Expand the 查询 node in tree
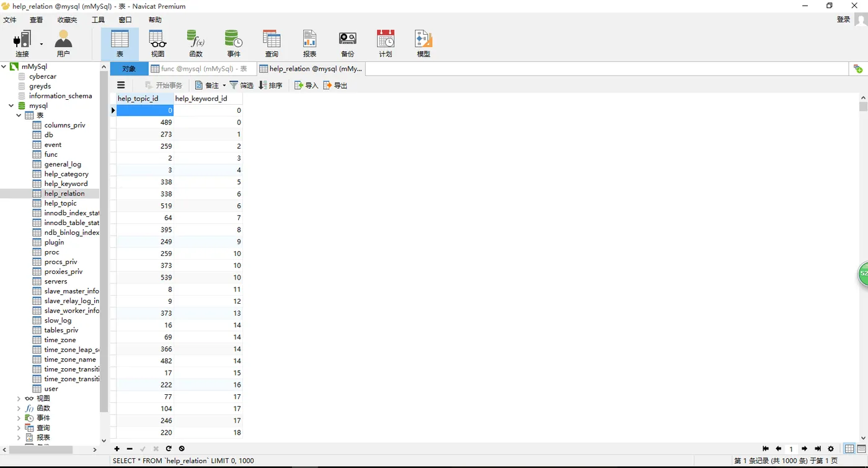Image resolution: width=868 pixels, height=468 pixels. [x=19, y=428]
